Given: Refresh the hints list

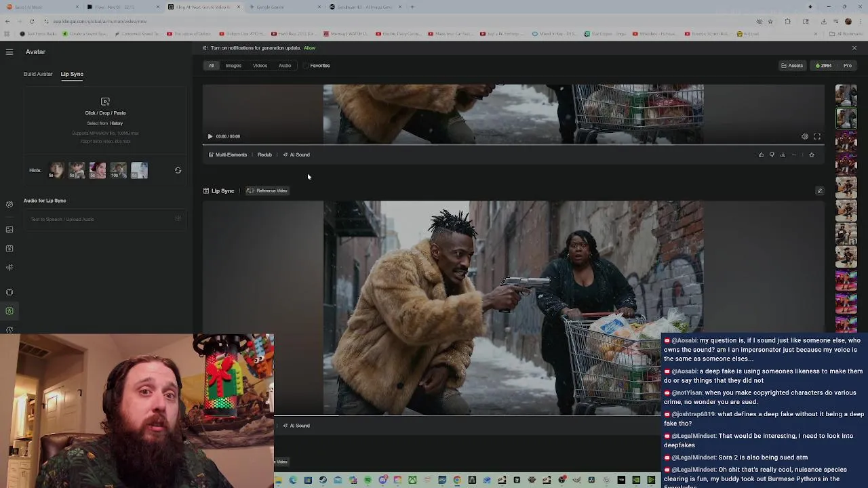Looking at the screenshot, I should pyautogui.click(x=178, y=170).
